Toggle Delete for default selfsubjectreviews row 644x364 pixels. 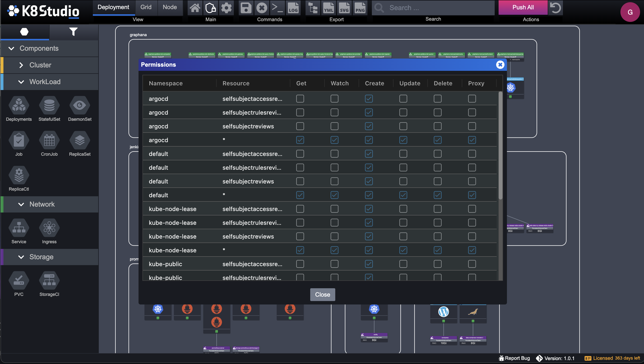[437, 181]
